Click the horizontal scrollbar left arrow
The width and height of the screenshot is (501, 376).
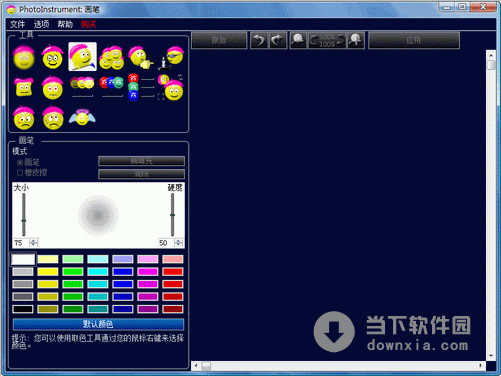coord(196,366)
